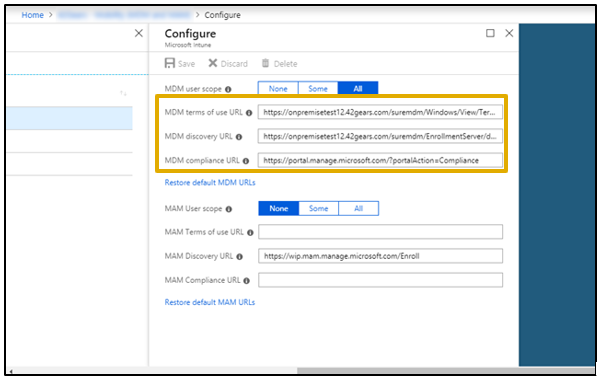Image resolution: width=599 pixels, height=381 pixels.
Task: Click info icon beside MDM terms of use URL
Action: (249, 113)
